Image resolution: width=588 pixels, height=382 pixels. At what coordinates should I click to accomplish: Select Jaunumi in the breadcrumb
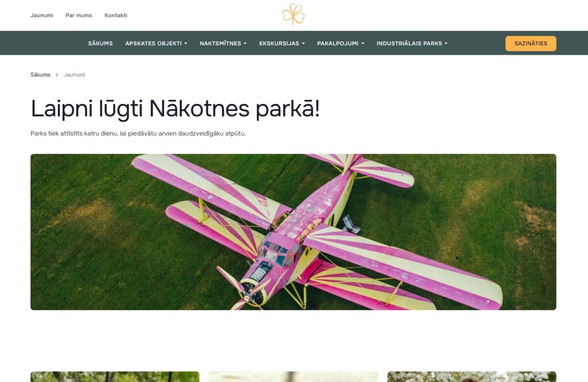pos(74,74)
